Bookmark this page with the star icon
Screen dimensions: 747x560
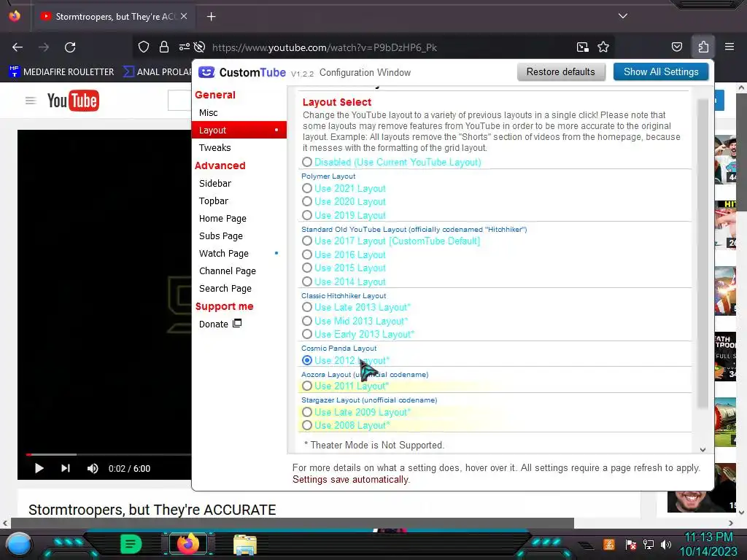coord(603,47)
